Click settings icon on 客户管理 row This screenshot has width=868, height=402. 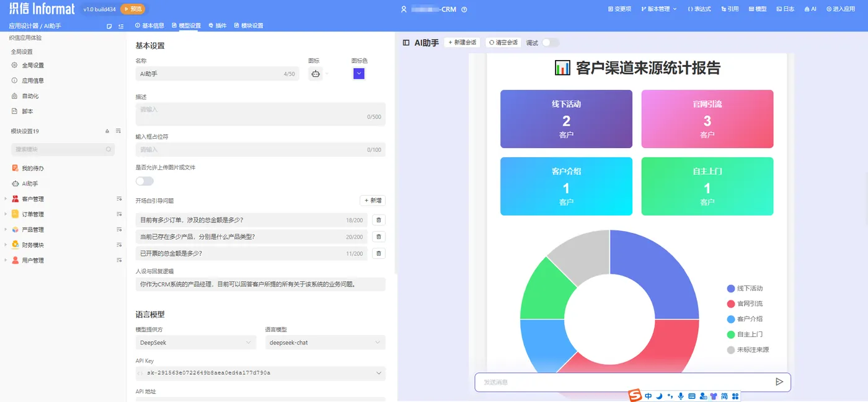click(x=119, y=199)
